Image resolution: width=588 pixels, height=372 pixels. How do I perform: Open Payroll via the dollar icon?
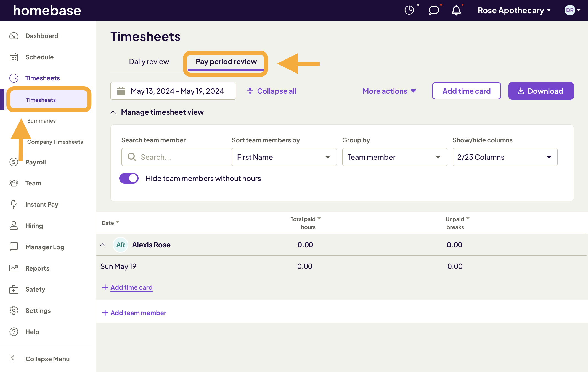tap(14, 162)
